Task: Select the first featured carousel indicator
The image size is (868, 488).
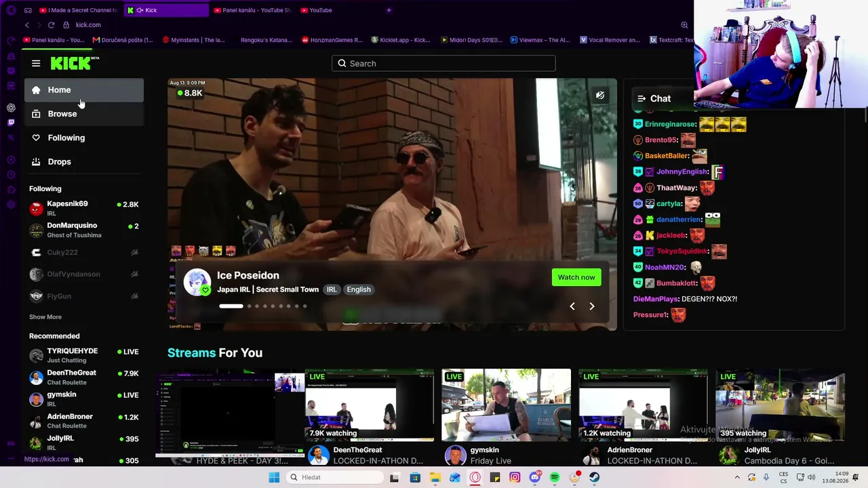Action: (231, 306)
